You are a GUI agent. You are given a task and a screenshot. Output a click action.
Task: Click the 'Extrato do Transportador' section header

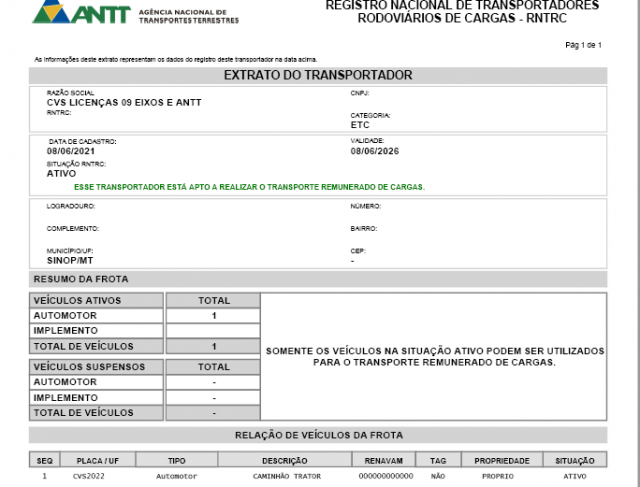click(x=317, y=75)
